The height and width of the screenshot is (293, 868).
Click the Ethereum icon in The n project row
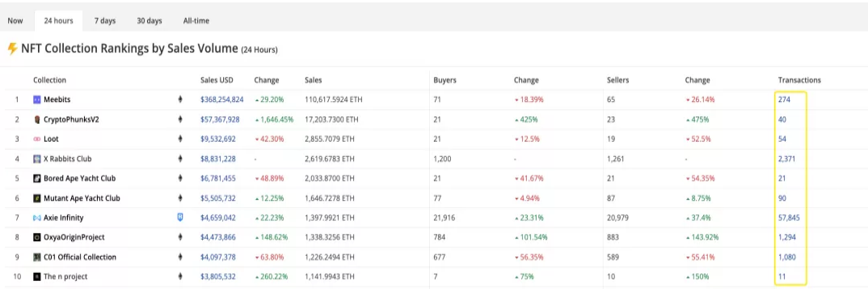click(179, 276)
